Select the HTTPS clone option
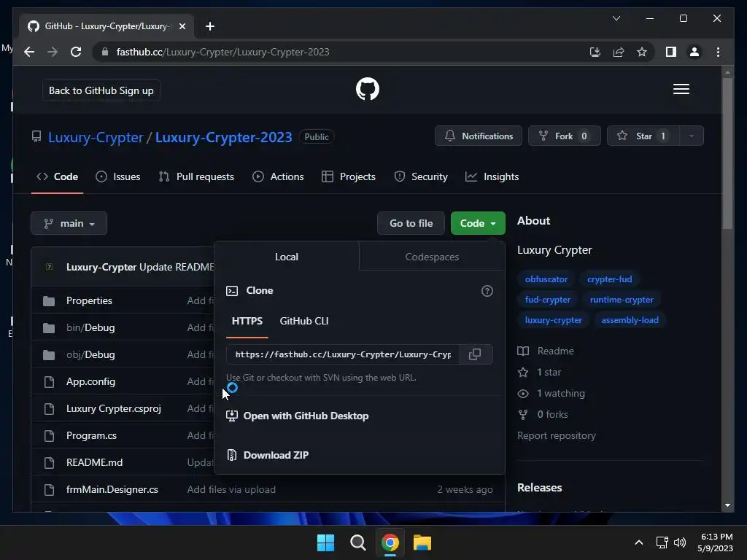The width and height of the screenshot is (747, 560). pyautogui.click(x=247, y=322)
